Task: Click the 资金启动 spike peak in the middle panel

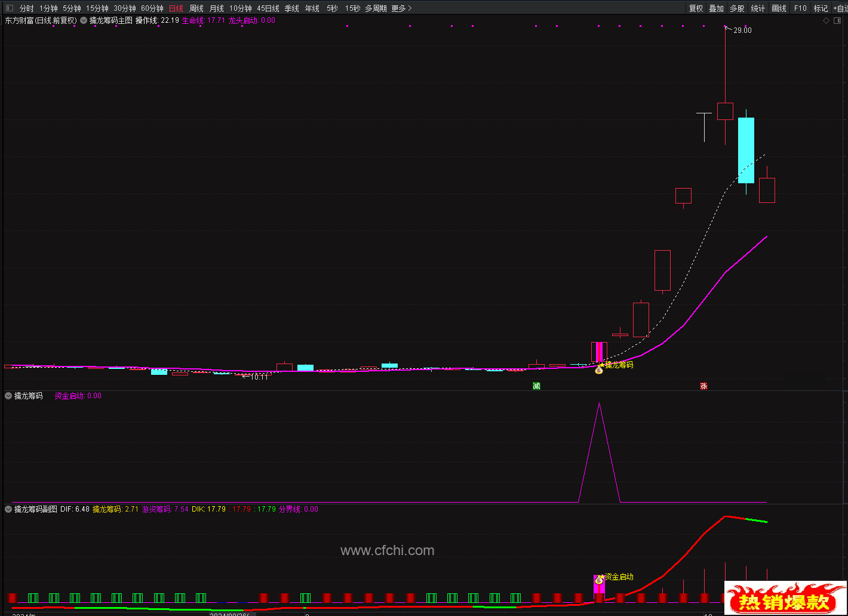Action: point(599,404)
